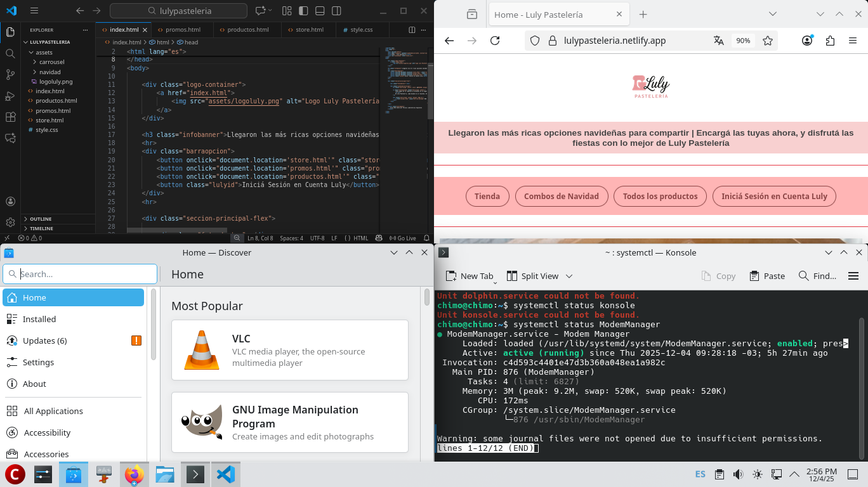The width and height of the screenshot is (868, 487).
Task: Open the Extensions view in VS Code
Action: pyautogui.click(x=10, y=117)
